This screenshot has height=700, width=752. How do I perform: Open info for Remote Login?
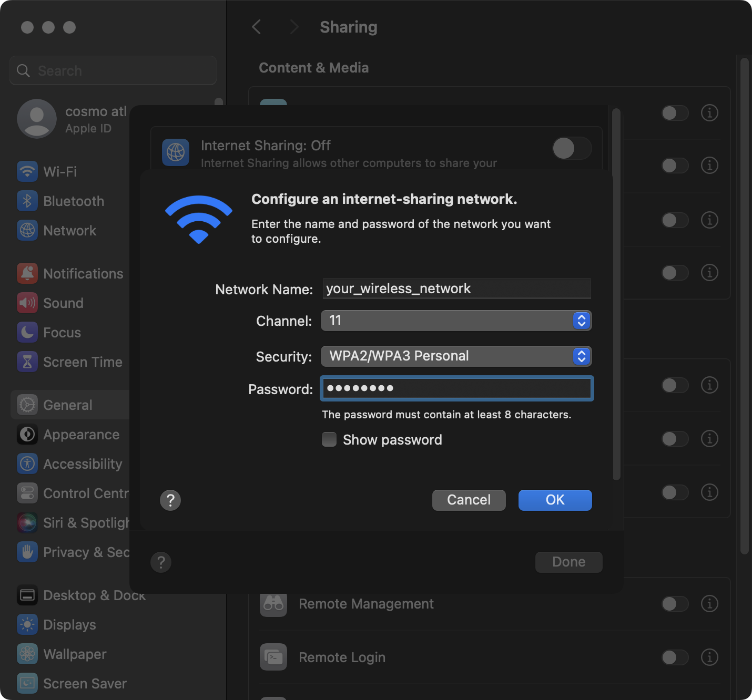pyautogui.click(x=709, y=657)
